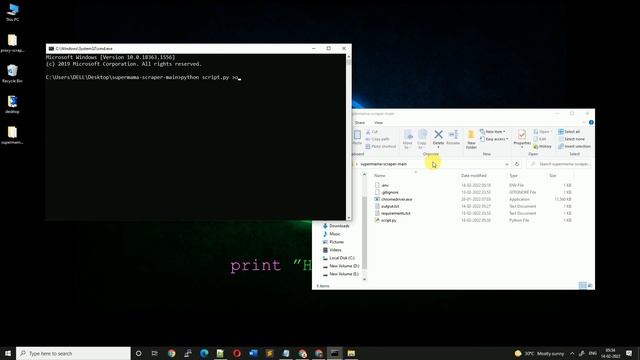Open New Volume (D:) in navigation pane
This screenshot has width=640, height=360.
pyautogui.click(x=340, y=266)
